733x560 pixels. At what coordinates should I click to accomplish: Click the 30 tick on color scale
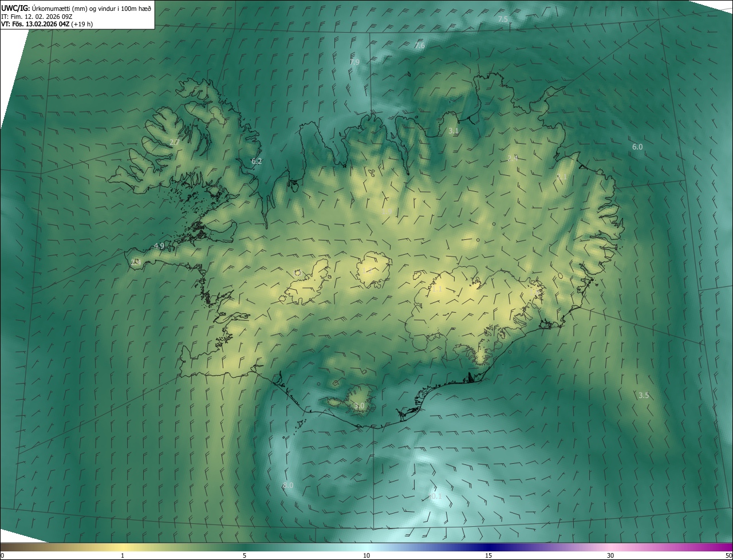pyautogui.click(x=610, y=555)
